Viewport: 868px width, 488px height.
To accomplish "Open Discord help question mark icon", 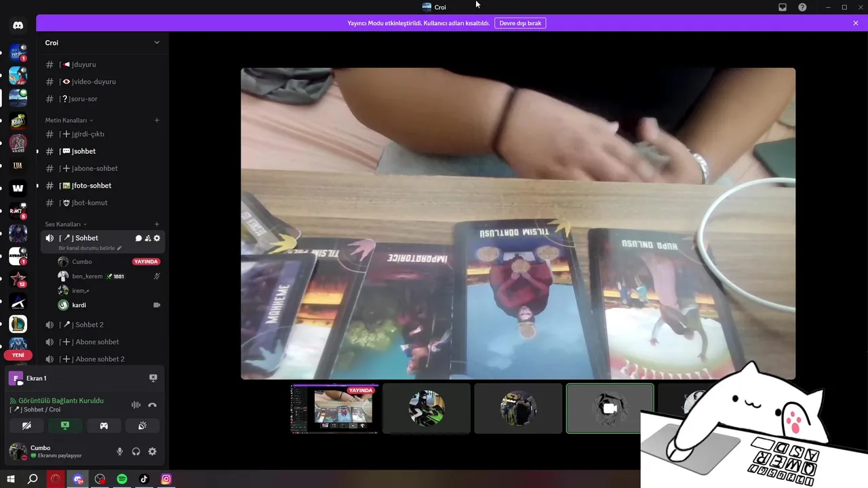I will click(x=802, y=7).
